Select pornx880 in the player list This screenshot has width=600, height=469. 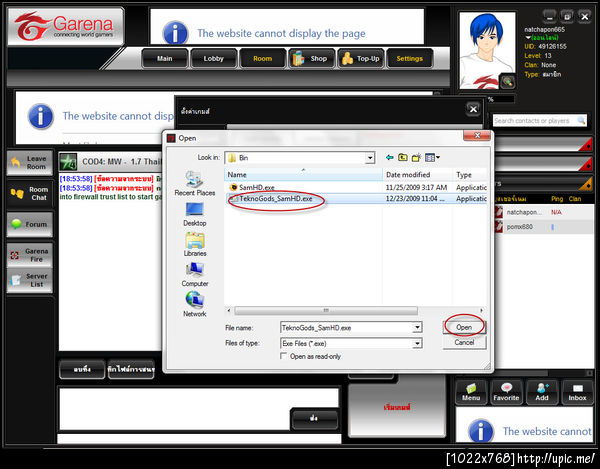(544, 227)
